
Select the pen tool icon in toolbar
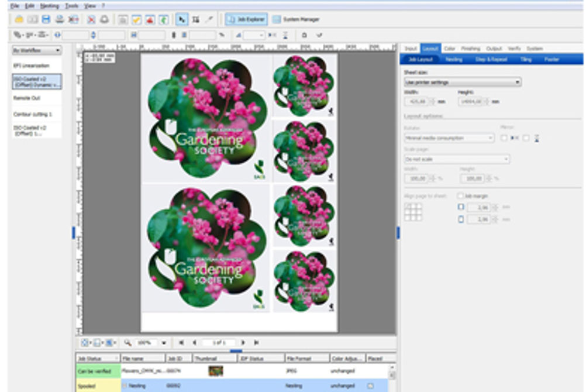(209, 19)
